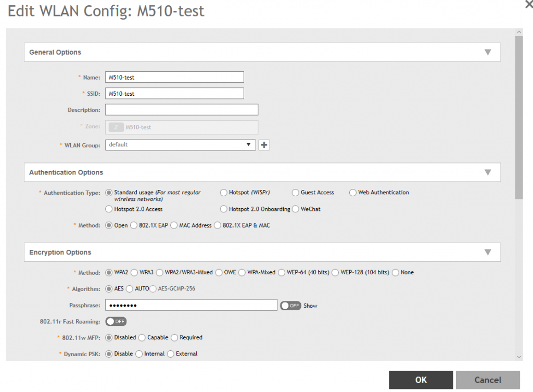Enable 802.11r Fast Roaming toggle

click(x=116, y=322)
